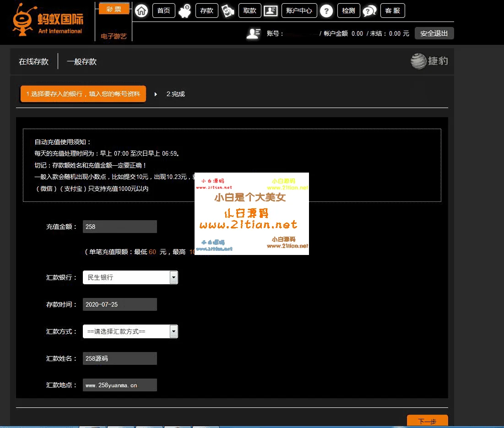Switch to the 一般存款 tab

click(x=81, y=62)
